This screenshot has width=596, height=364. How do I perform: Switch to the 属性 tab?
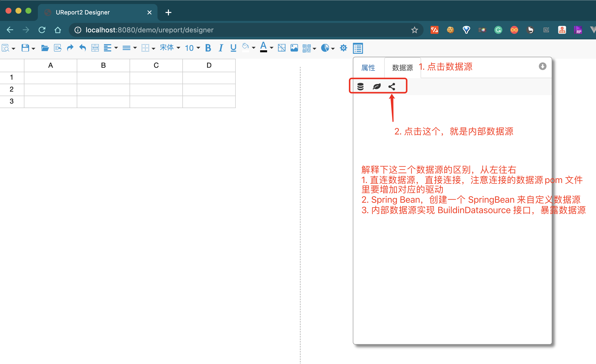click(x=368, y=68)
